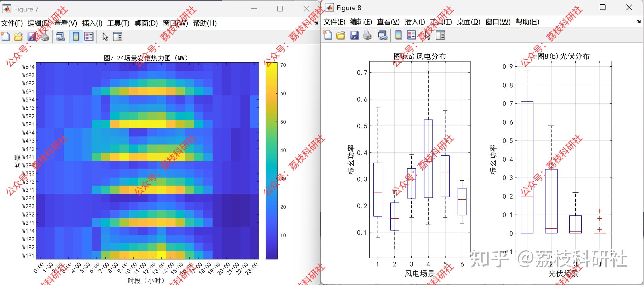Select Edit Plot arrow in Figure 7 toolbar
Screen dimensions: 644x285
105,37
